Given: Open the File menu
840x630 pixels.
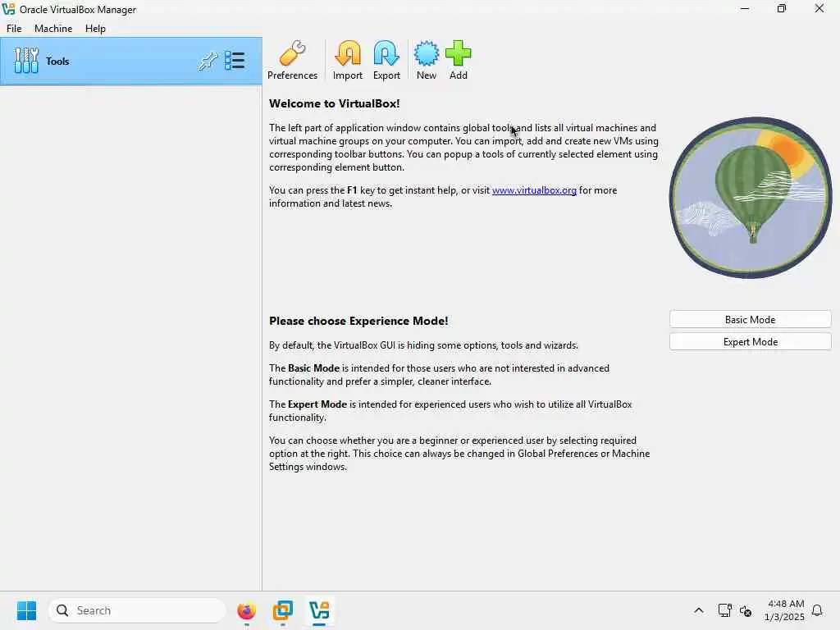Looking at the screenshot, I should click(14, 29).
